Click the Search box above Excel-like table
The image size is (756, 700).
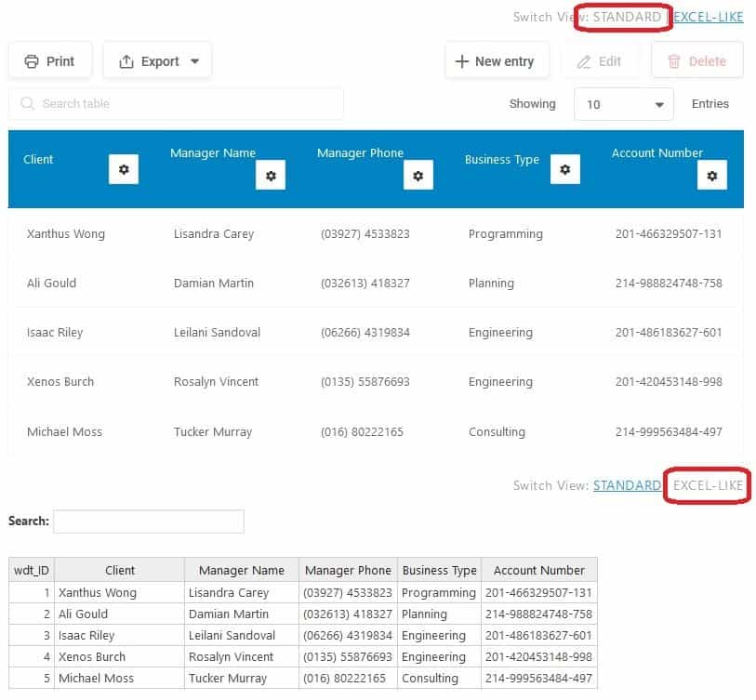149,522
